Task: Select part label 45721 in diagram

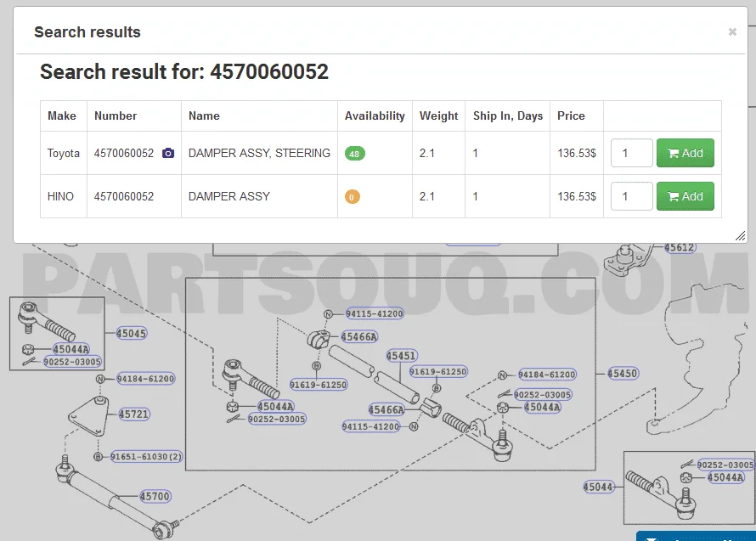Action: [133, 414]
